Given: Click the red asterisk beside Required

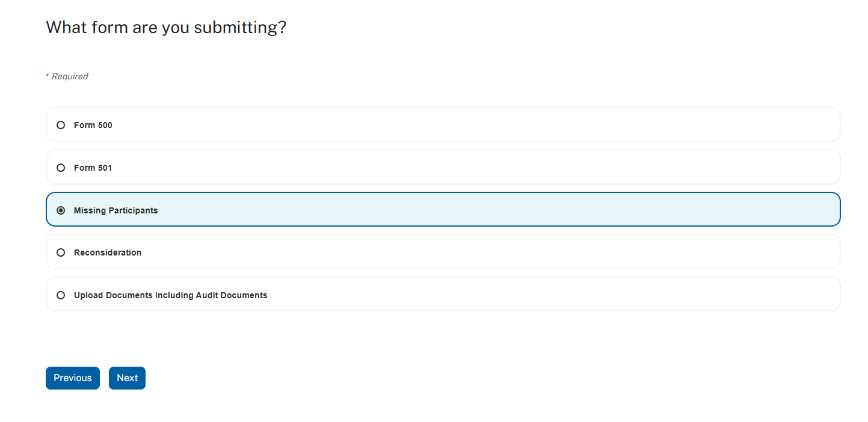Looking at the screenshot, I should coord(48,76).
